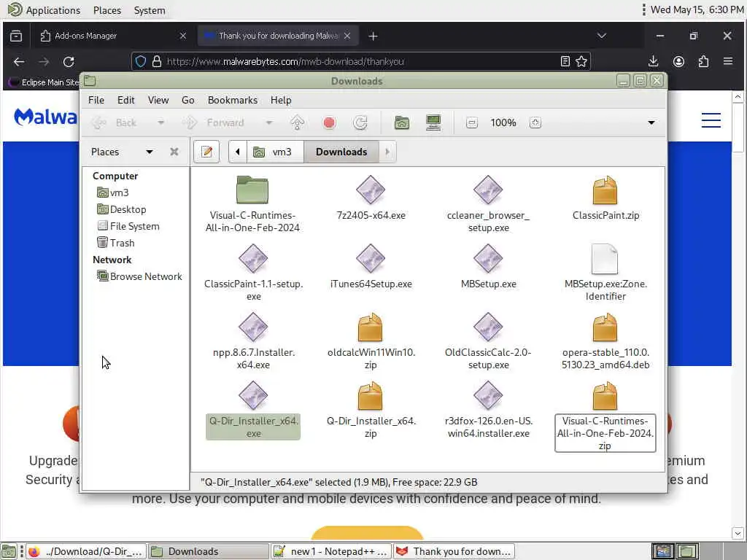This screenshot has height=560, width=747.
Task: Click the Firefox page vertical scrollbar
Action: (x=738, y=314)
